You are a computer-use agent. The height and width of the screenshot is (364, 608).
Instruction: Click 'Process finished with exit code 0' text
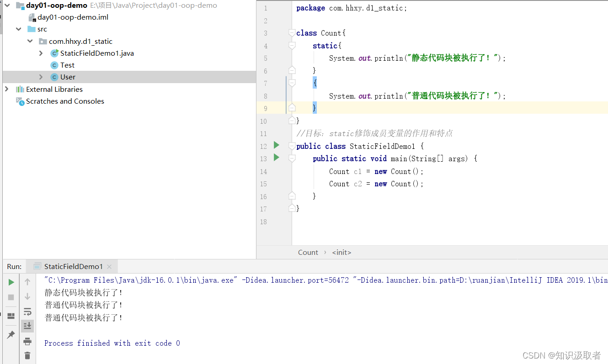[112, 343]
